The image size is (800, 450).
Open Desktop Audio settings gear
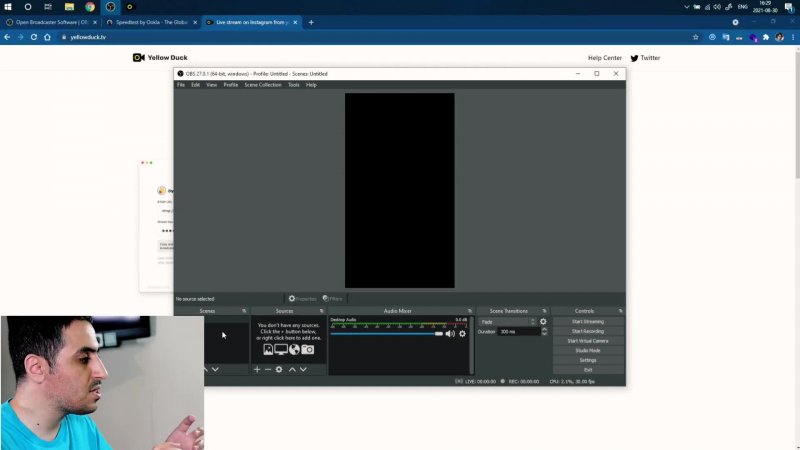pos(462,334)
